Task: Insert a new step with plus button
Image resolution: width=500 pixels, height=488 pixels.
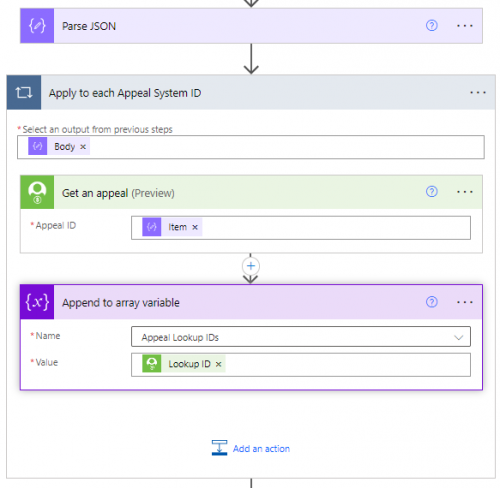Action: coord(251,266)
